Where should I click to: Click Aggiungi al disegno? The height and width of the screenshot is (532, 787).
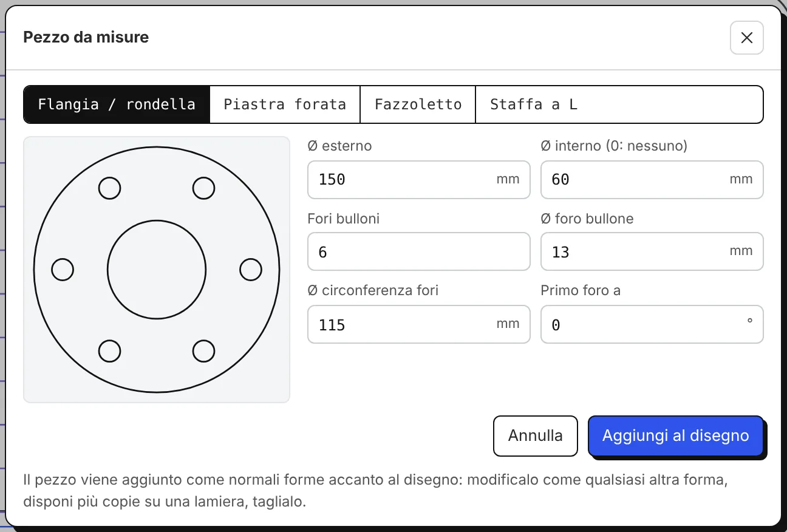click(x=675, y=436)
